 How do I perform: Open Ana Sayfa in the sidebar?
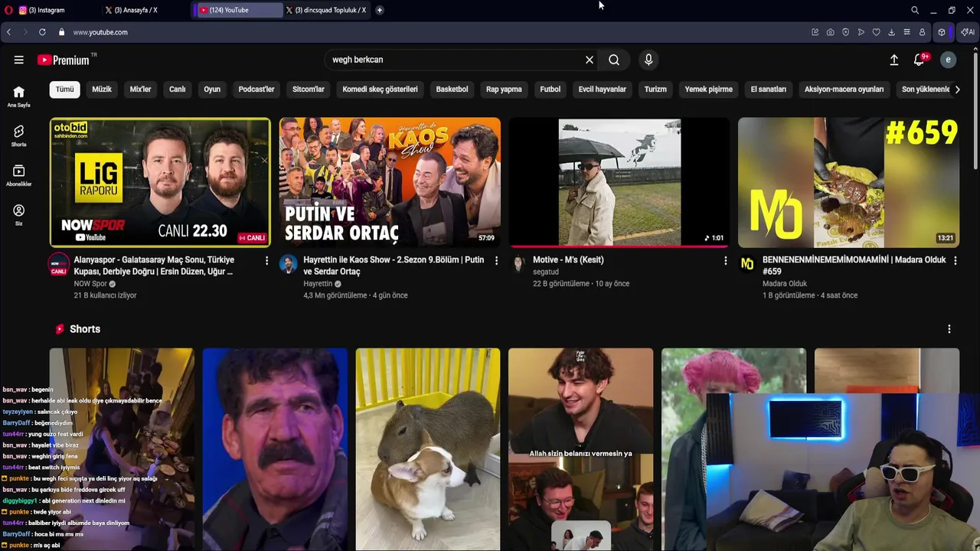(x=19, y=96)
